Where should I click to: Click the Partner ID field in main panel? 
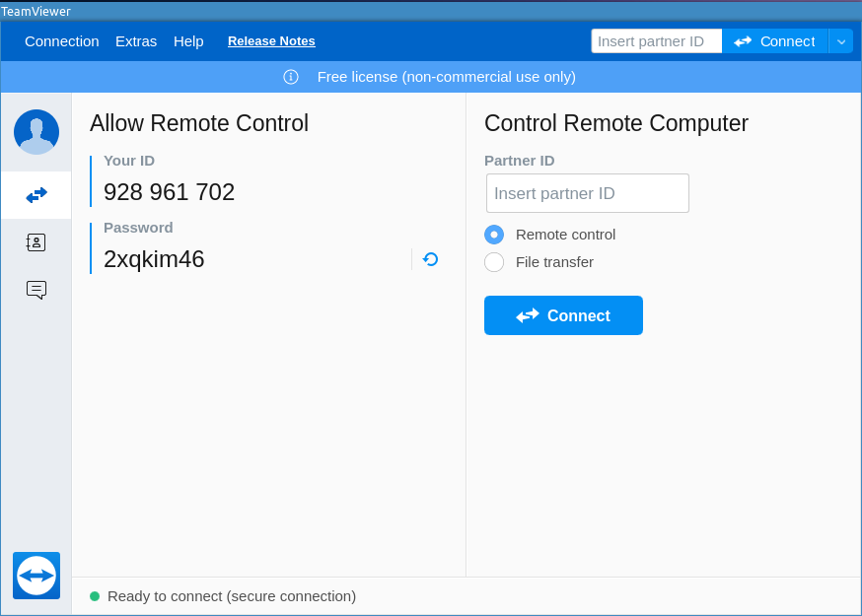click(x=588, y=193)
